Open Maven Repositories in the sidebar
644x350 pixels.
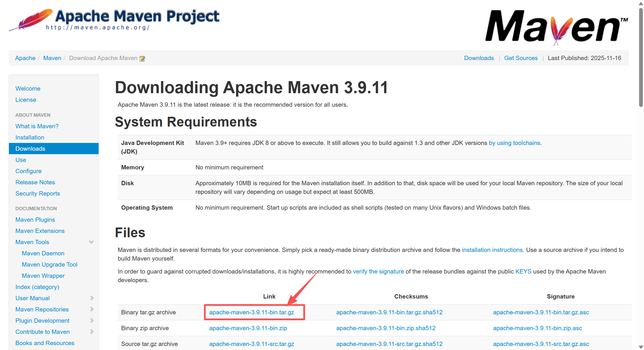(x=42, y=309)
